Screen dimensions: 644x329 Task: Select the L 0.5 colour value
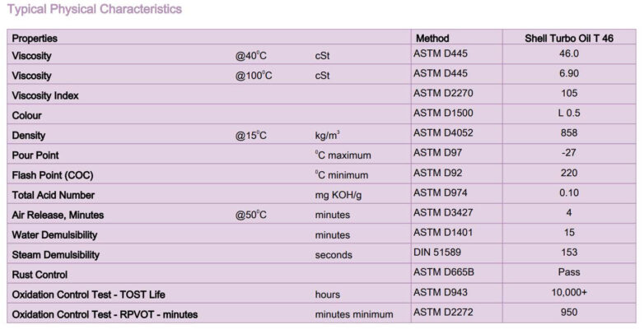click(568, 114)
